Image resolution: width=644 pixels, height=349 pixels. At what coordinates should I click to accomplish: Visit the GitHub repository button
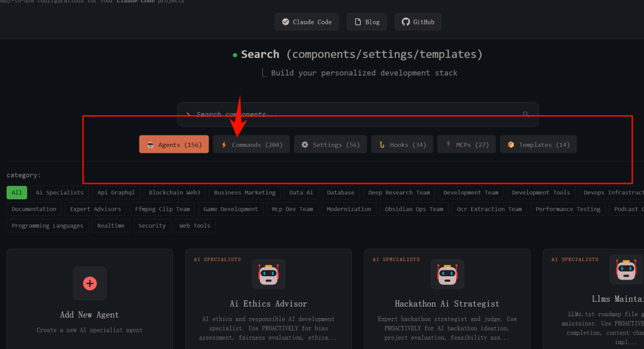418,22
